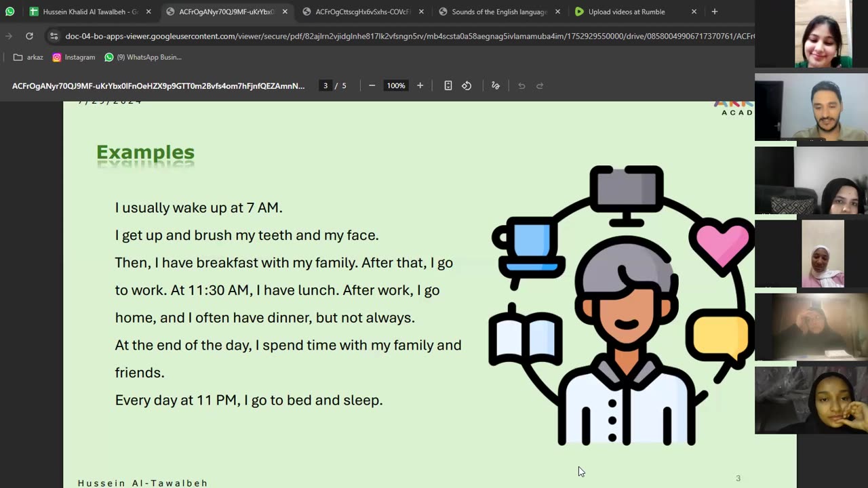Undo last PDF annotation
868x488 pixels.
[x=521, y=85]
